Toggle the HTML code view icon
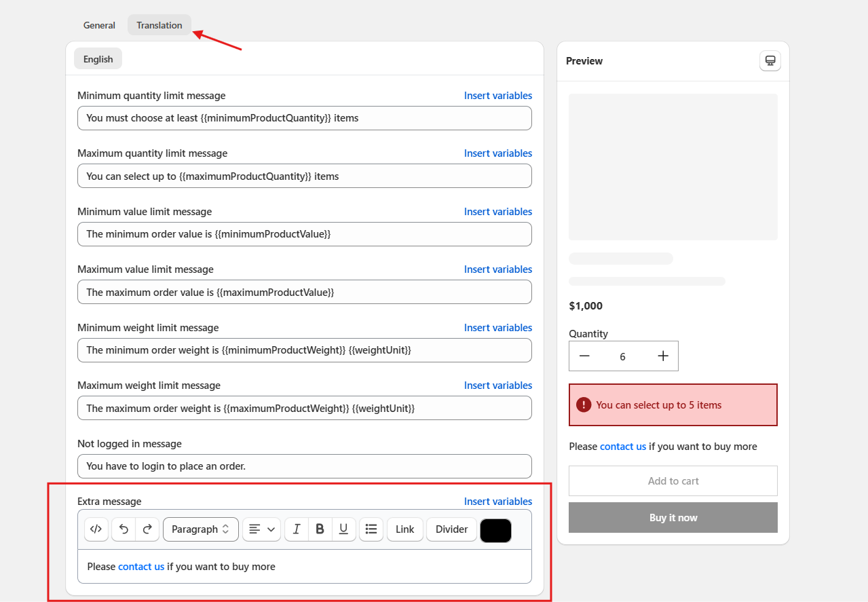Screen dimensions: 868x602 pyautogui.click(x=96, y=529)
